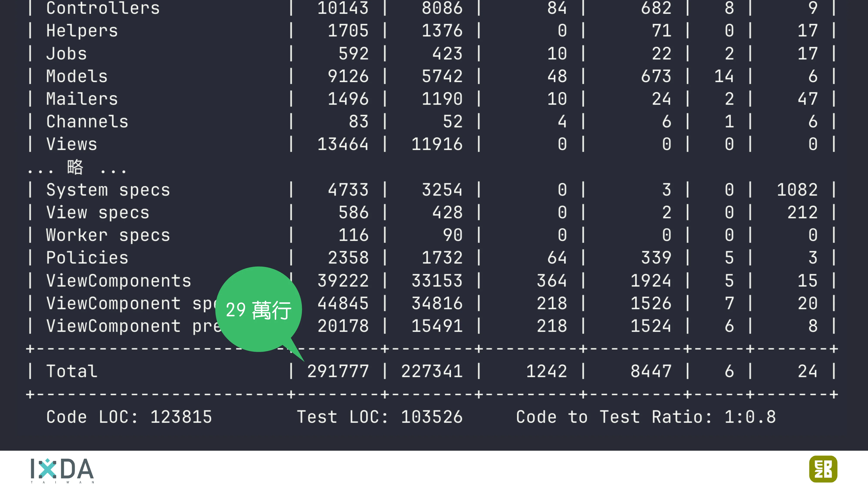This screenshot has width=868, height=488.
Task: Click the Total row label
Action: pyautogui.click(x=72, y=371)
